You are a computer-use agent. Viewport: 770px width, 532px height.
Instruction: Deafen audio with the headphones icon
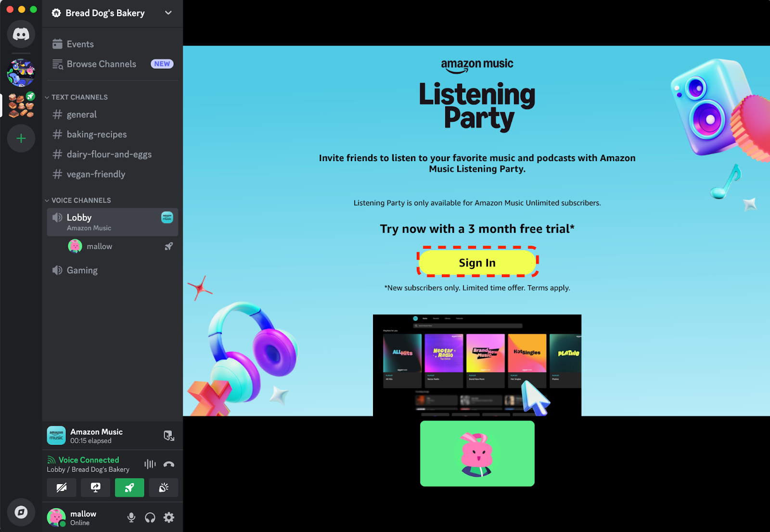coord(150,518)
